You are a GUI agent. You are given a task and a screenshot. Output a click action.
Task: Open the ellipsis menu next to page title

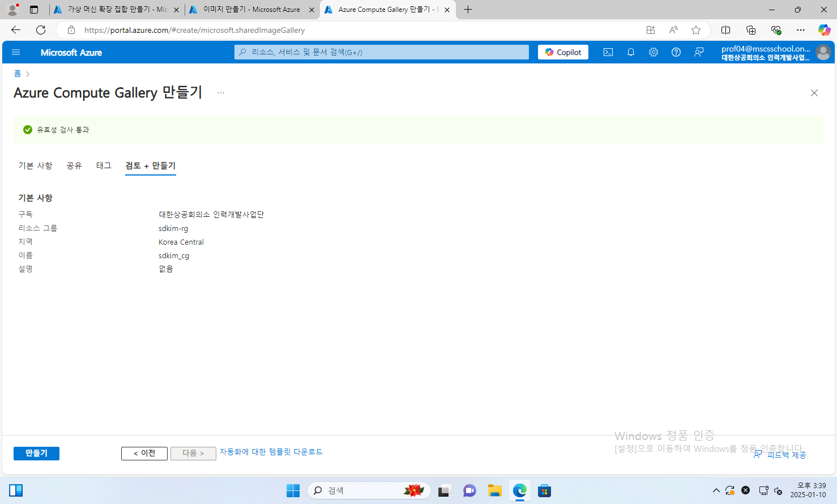pos(221,93)
